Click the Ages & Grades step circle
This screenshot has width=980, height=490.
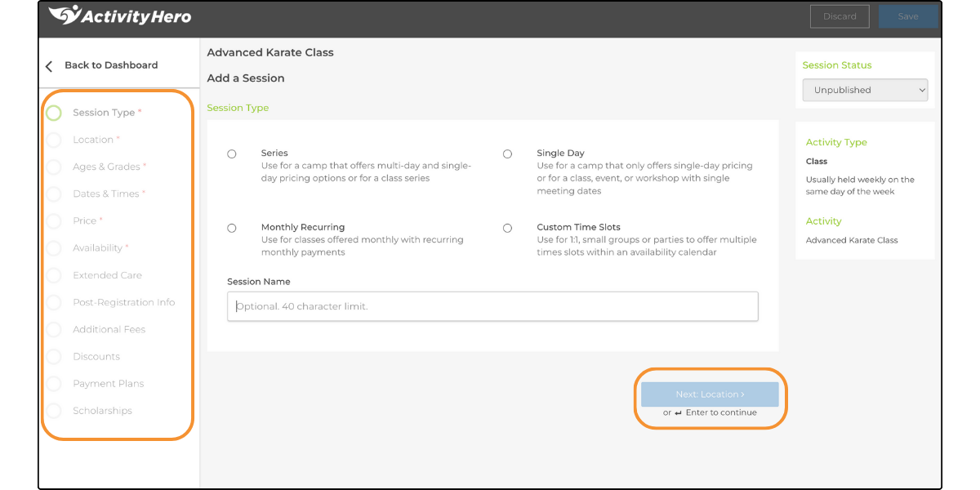[53, 167]
